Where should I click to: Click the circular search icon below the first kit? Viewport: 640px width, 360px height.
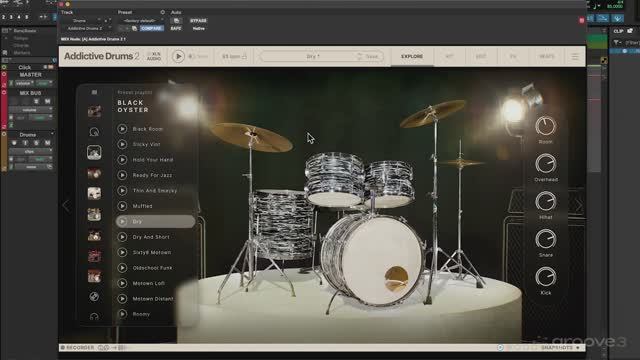94,132
